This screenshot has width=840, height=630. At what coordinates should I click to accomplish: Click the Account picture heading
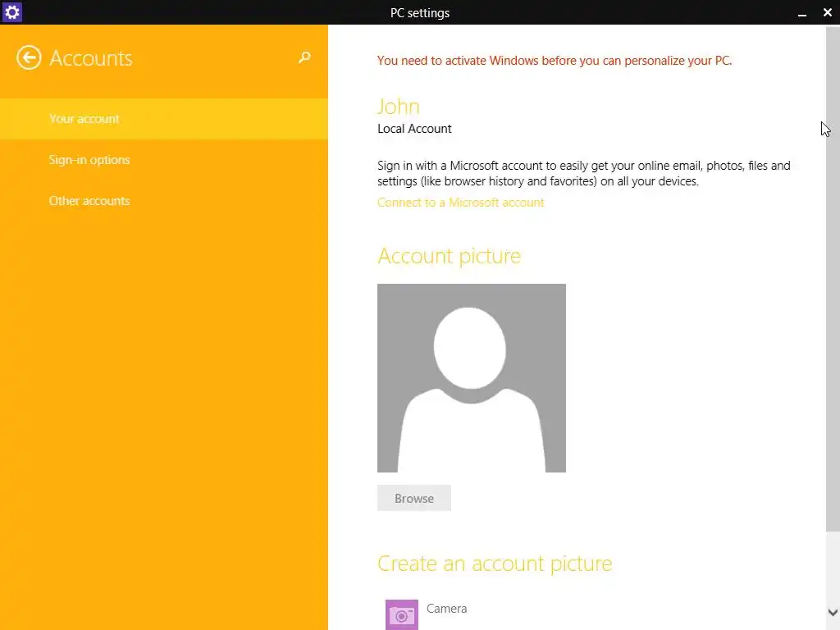pyautogui.click(x=449, y=256)
